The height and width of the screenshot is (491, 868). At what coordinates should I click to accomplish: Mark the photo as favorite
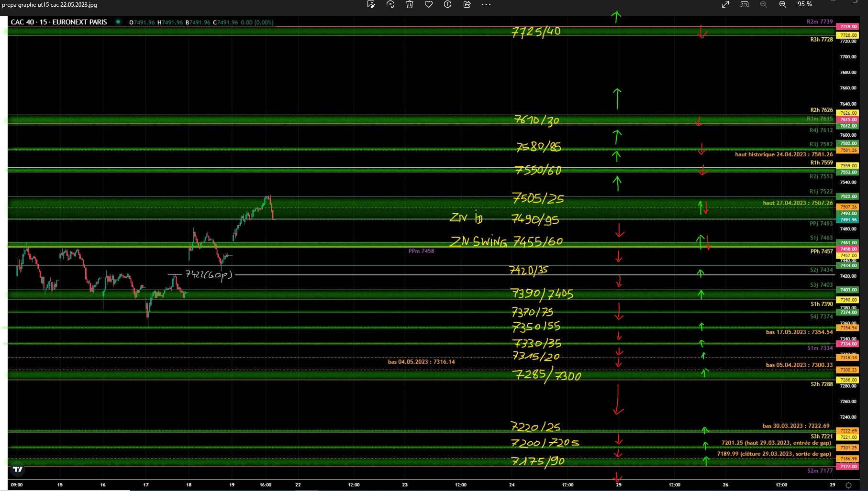[x=429, y=4]
